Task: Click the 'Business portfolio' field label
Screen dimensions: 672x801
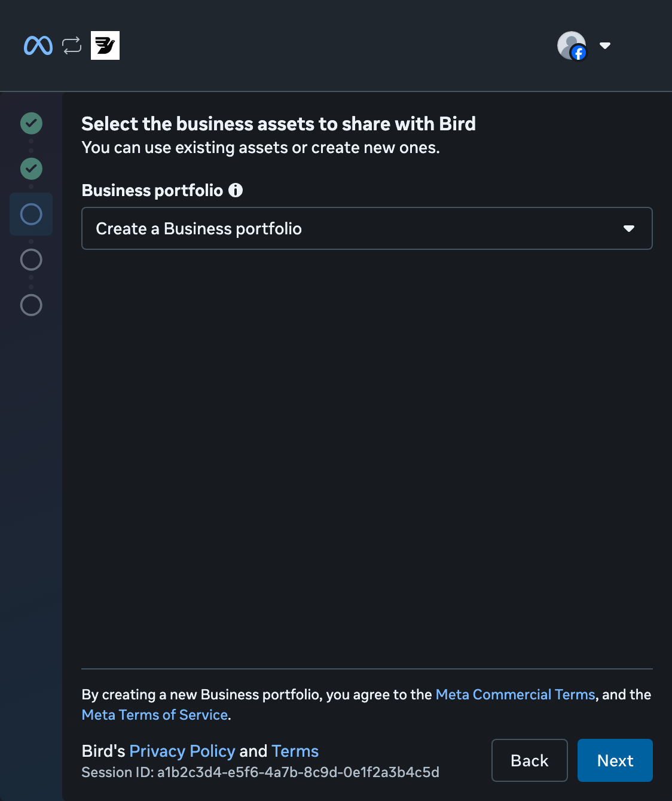Action: (152, 190)
